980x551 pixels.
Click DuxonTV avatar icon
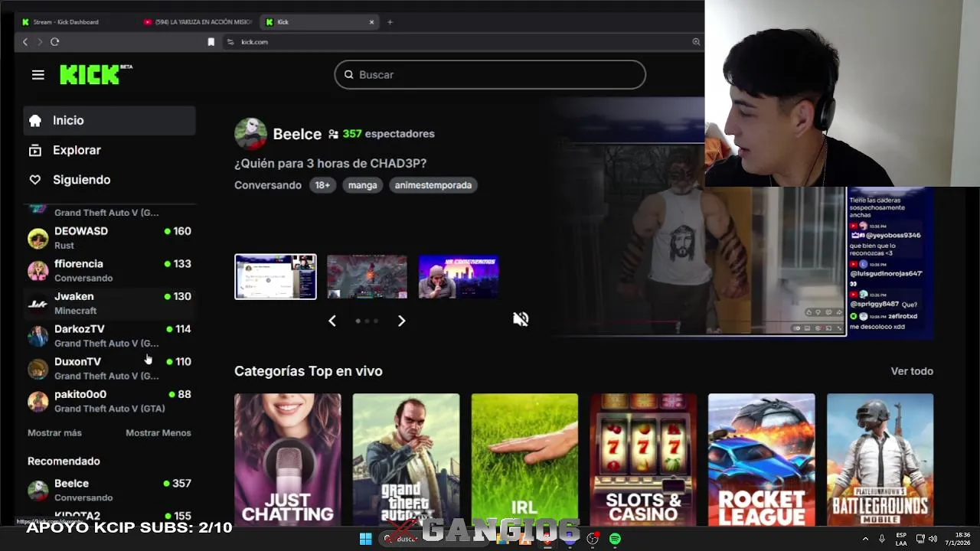(x=38, y=369)
